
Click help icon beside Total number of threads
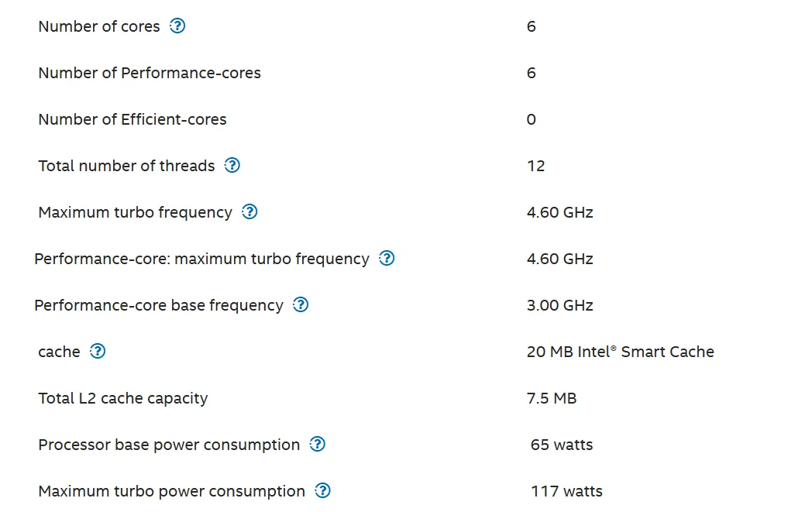click(x=232, y=165)
